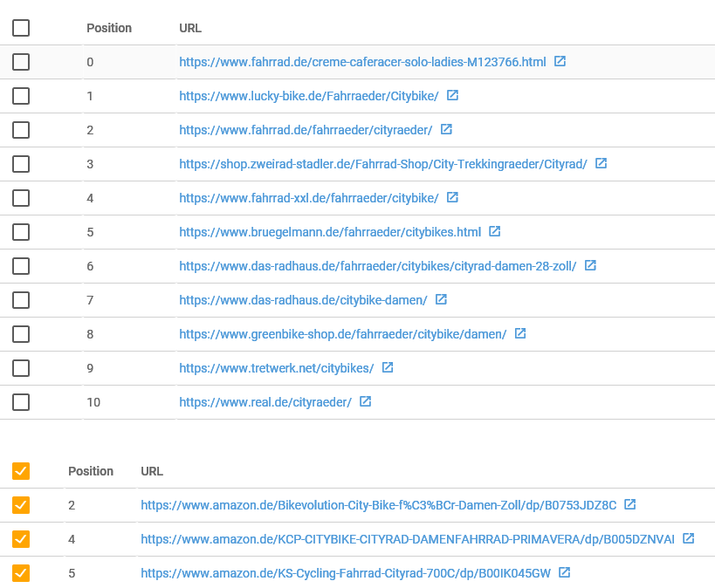Click external link icon next to fahrrad.de/fahrraeder/cityraeder/
Screen dimensions: 715x588
446,129
